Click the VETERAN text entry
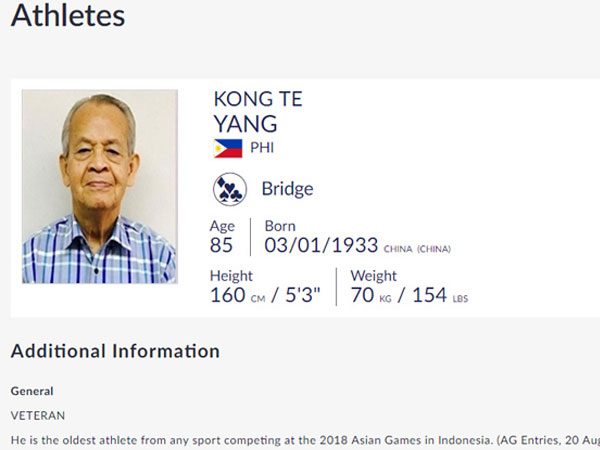 click(38, 416)
